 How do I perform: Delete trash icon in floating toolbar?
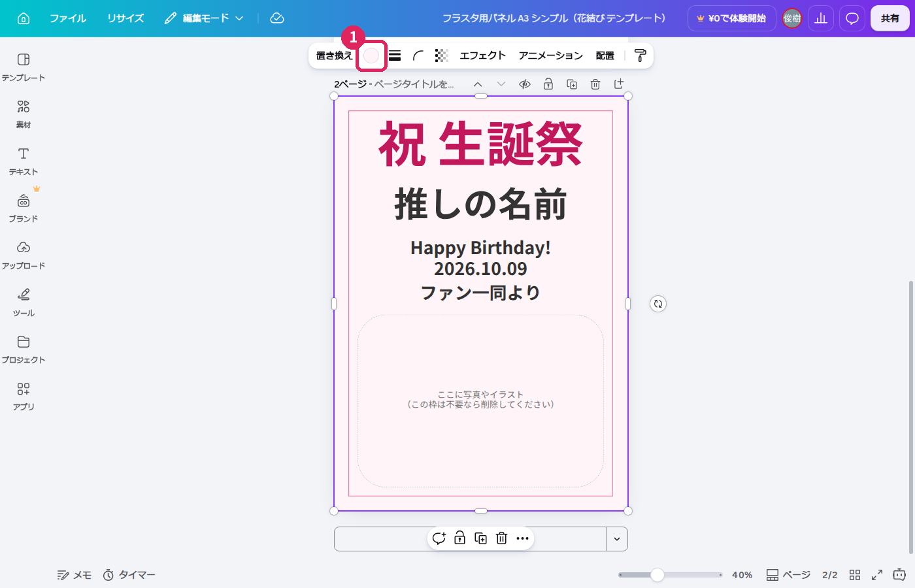502,538
